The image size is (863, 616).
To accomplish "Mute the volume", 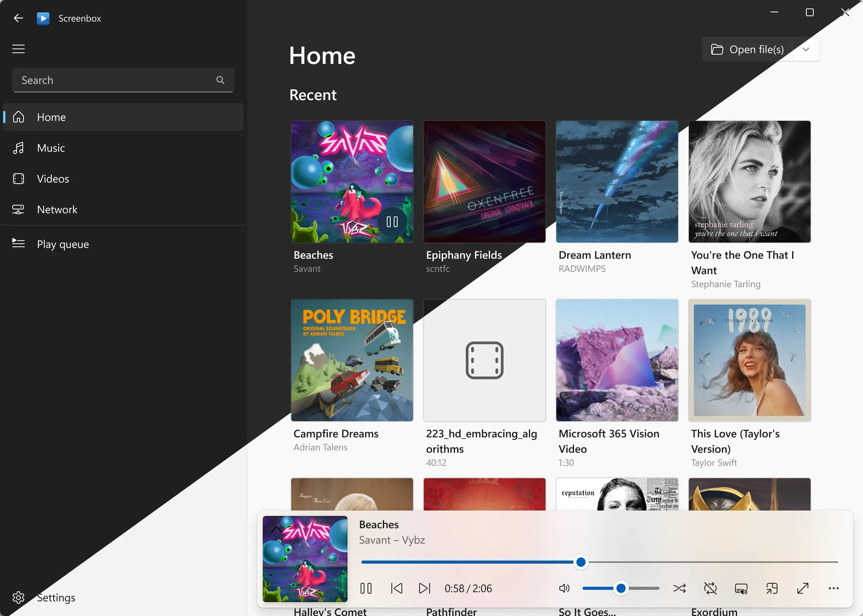I will [564, 588].
